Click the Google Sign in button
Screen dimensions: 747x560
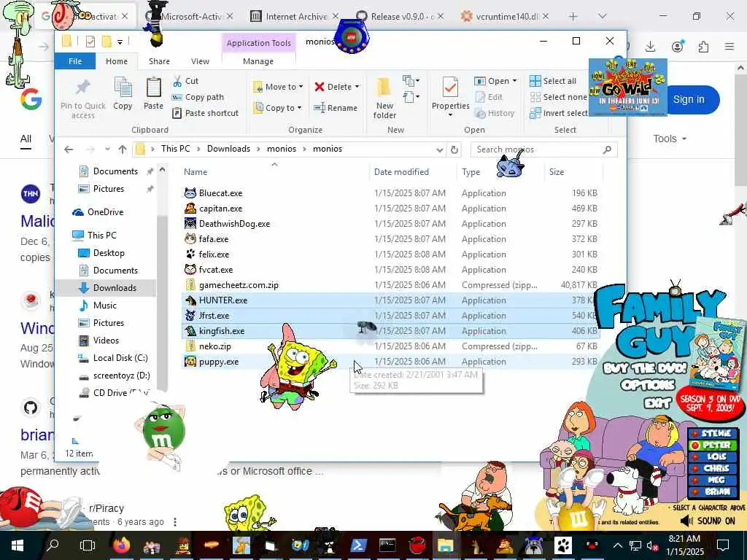(690, 99)
